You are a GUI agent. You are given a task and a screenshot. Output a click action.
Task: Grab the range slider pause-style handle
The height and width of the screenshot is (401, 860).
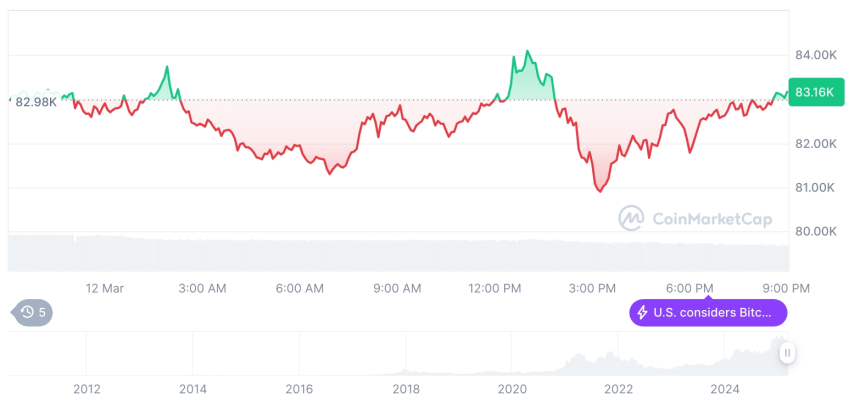pyautogui.click(x=788, y=353)
